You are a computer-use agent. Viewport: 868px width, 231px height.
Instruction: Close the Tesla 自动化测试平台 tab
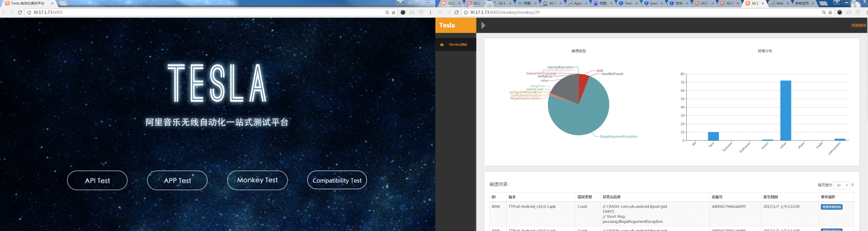point(52,3)
